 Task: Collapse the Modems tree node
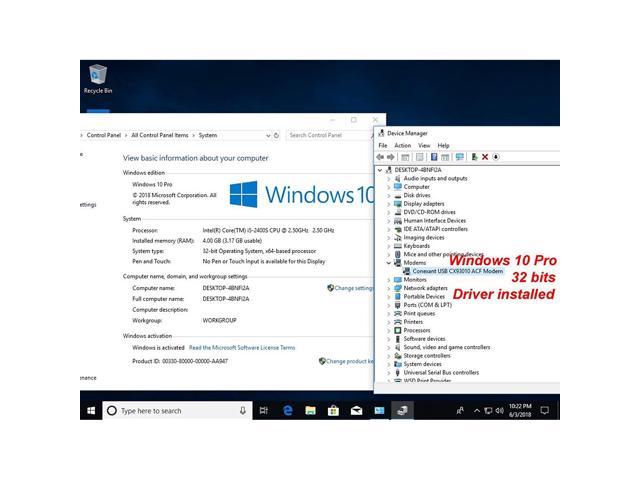(389, 263)
